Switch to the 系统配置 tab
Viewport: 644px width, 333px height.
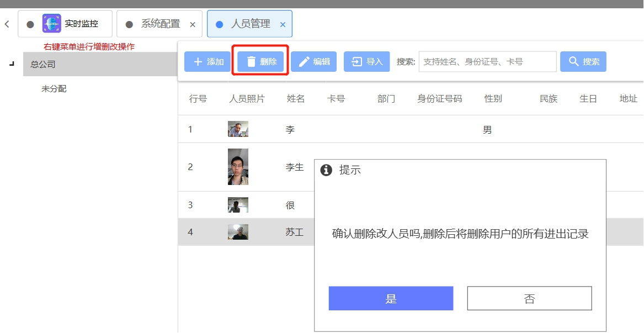160,24
